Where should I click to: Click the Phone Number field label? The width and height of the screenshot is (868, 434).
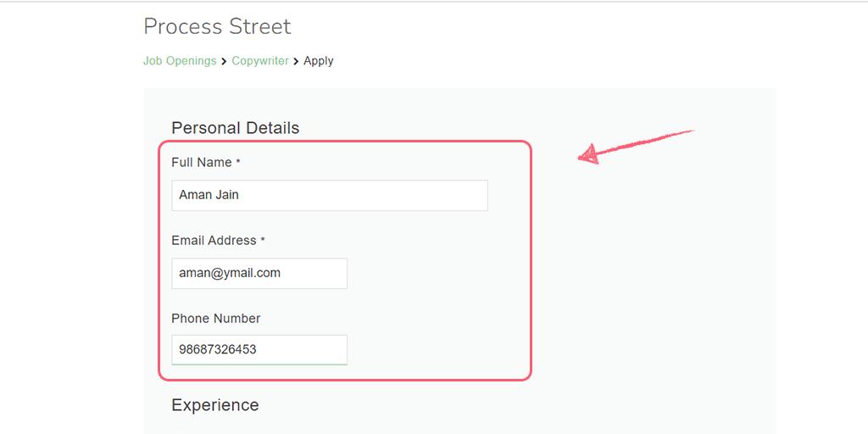(x=216, y=319)
